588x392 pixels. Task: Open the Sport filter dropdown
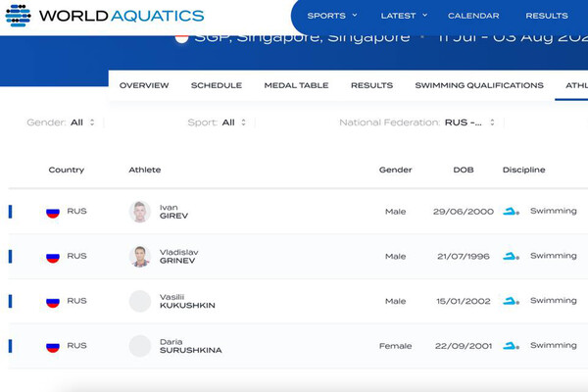(227, 122)
